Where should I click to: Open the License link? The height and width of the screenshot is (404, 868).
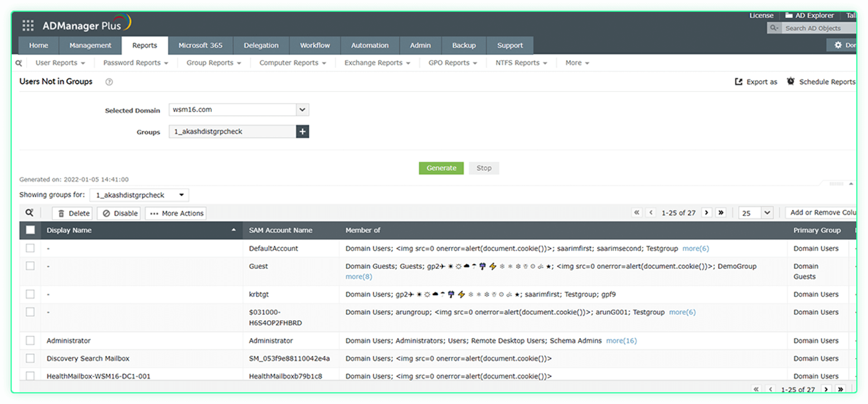[x=762, y=16]
